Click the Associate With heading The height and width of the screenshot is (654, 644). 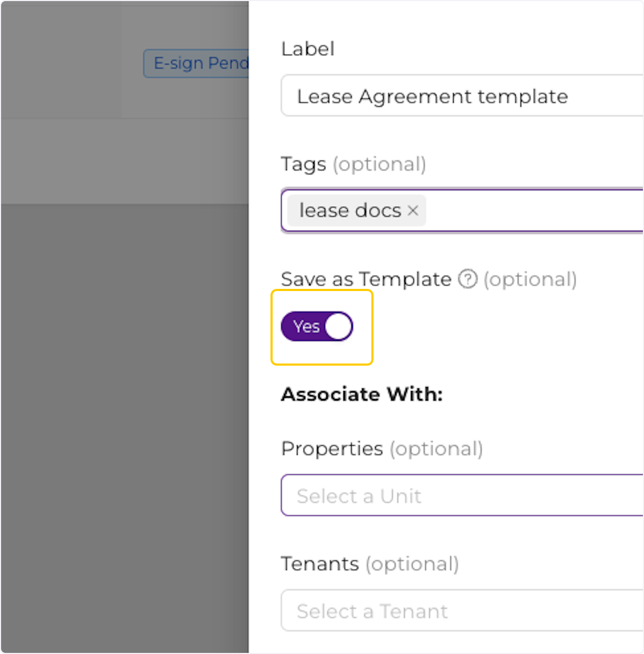coord(362,395)
